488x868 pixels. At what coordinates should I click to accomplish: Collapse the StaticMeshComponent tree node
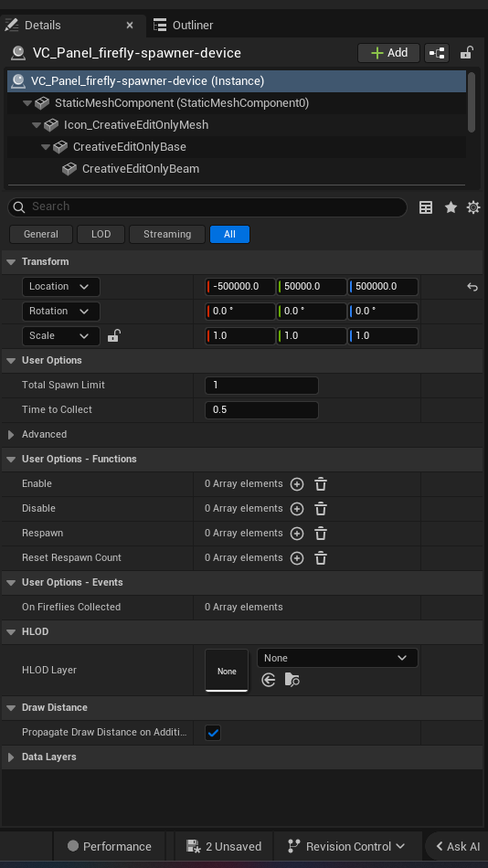tap(27, 103)
